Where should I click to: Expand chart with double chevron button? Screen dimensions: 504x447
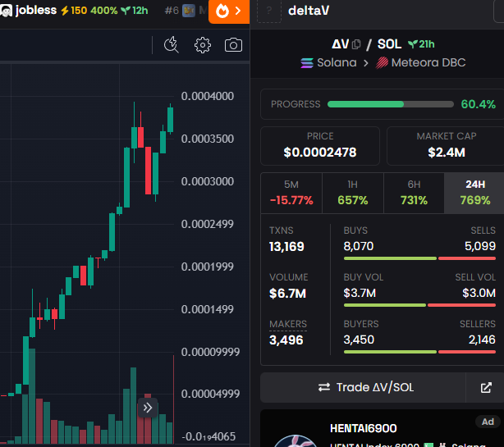[x=148, y=408]
